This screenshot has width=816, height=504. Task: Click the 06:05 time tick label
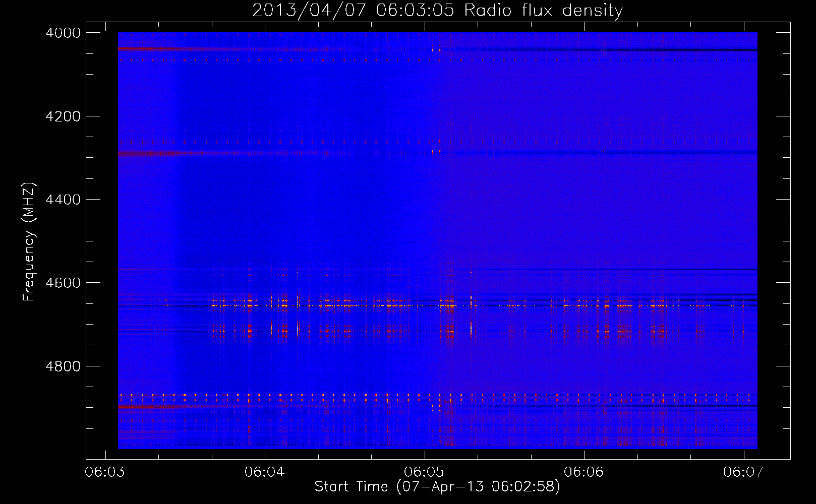click(x=424, y=472)
